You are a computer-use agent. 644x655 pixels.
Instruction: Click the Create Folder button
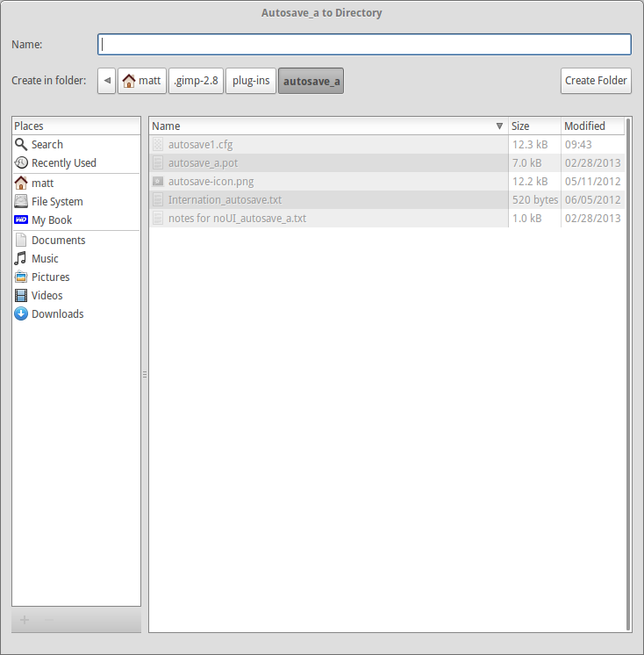pyautogui.click(x=596, y=81)
